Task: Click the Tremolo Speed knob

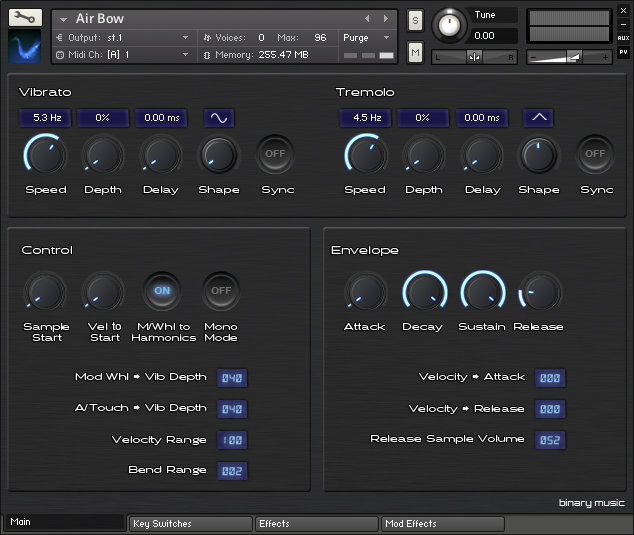Action: [x=366, y=155]
